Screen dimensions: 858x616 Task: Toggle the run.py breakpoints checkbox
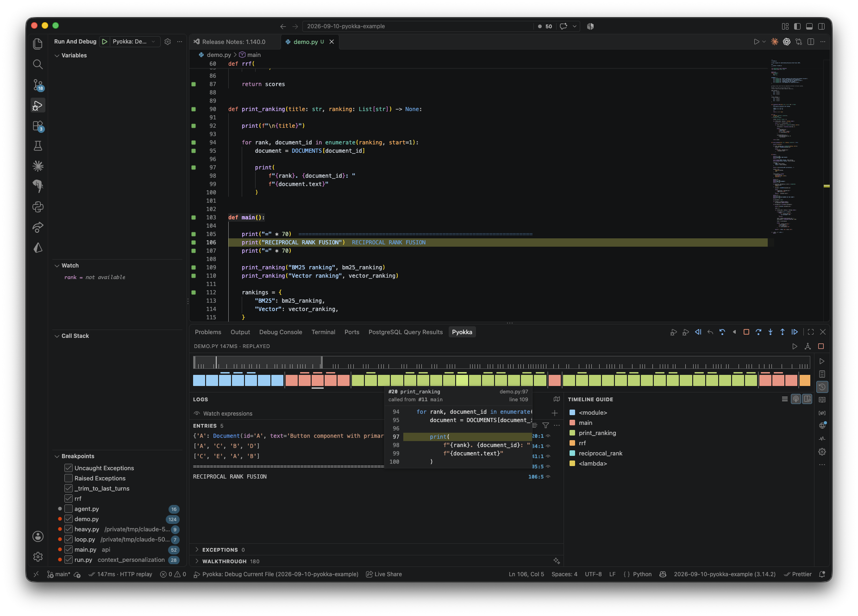pos(69,560)
